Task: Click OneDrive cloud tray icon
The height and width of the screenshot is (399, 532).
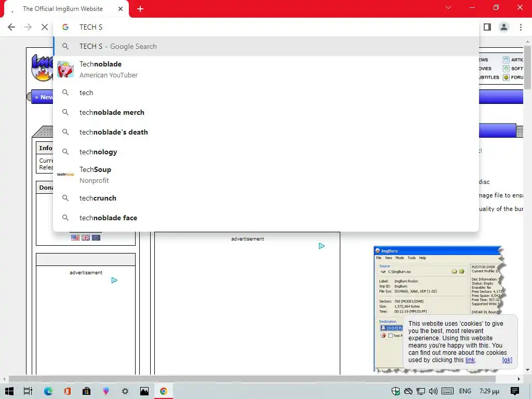Action: [408, 391]
